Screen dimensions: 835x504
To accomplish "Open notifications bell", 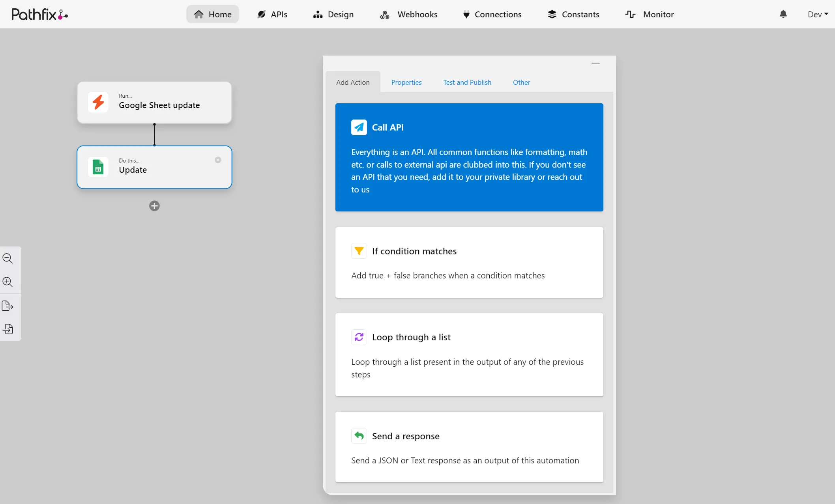I will [x=783, y=14].
